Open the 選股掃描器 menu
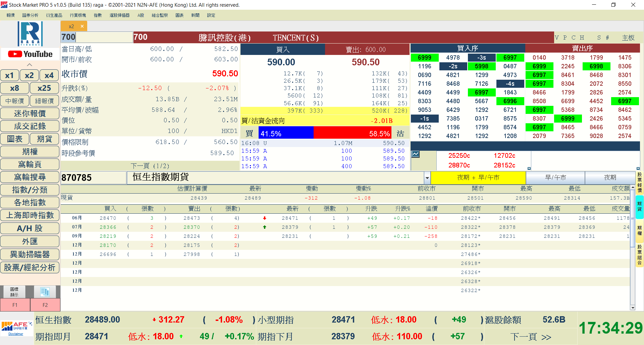Viewport: 644px width, 345px height. click(119, 15)
